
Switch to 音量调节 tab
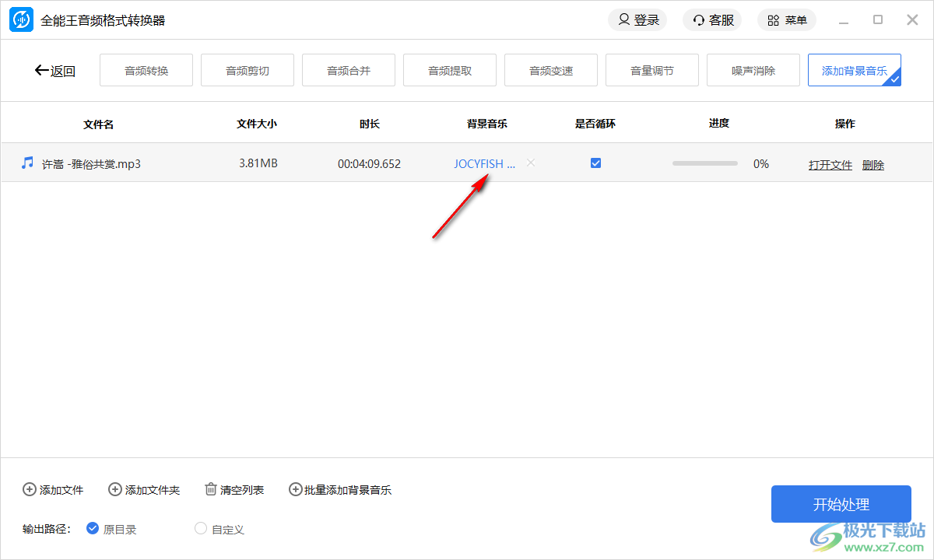pos(652,70)
